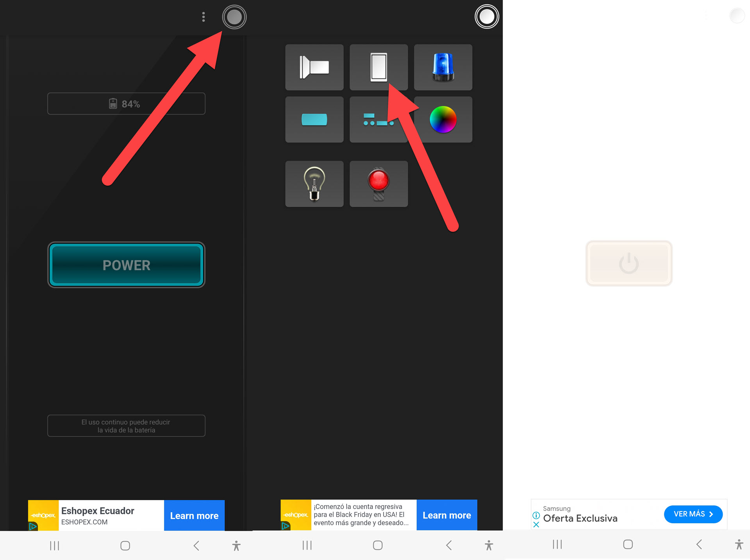Toggle the faded power button on white screen
The height and width of the screenshot is (560, 750).
pos(629,263)
